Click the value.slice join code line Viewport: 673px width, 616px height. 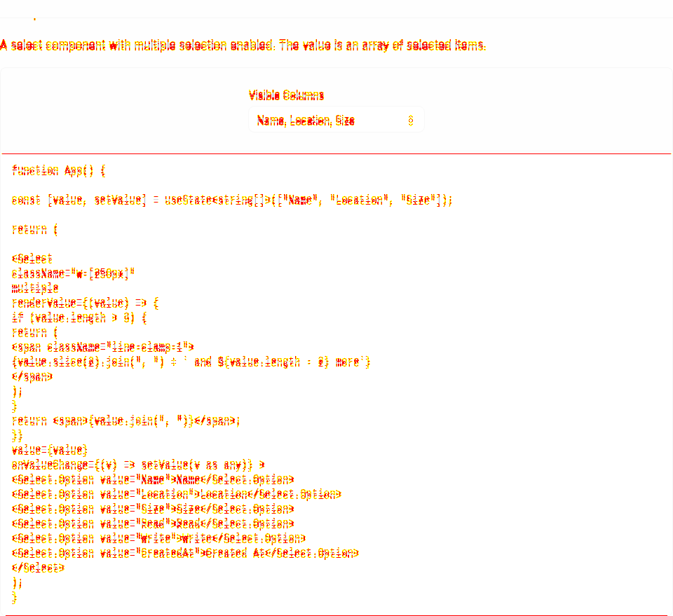point(191,362)
